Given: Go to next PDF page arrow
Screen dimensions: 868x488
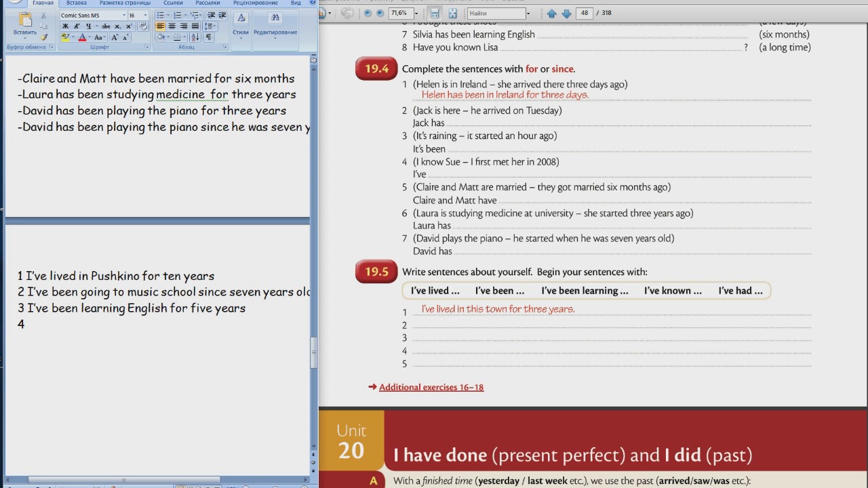Looking at the screenshot, I should click(566, 14).
